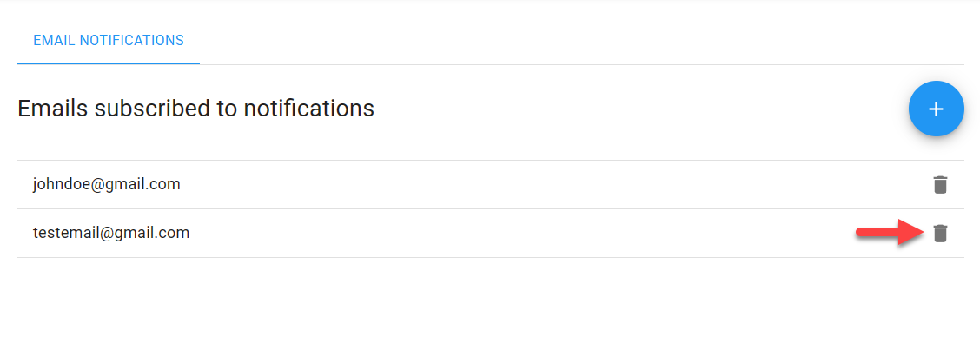The width and height of the screenshot is (980, 337).
Task: Click the word 'notifications' in the heading
Action: (308, 109)
